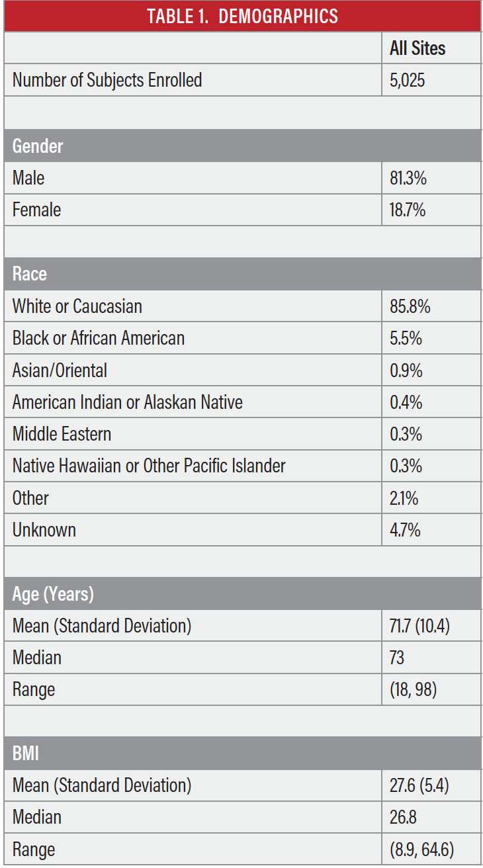Select the Unknown 4.7% value
483x868 pixels.
pos(405,530)
